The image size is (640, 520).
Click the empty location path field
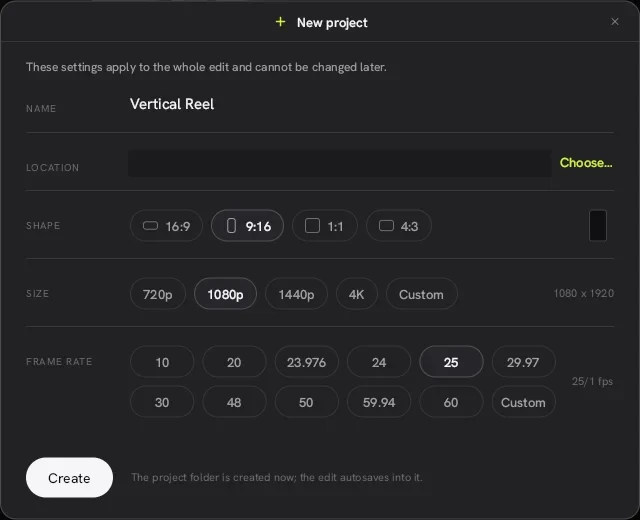[x=340, y=163]
